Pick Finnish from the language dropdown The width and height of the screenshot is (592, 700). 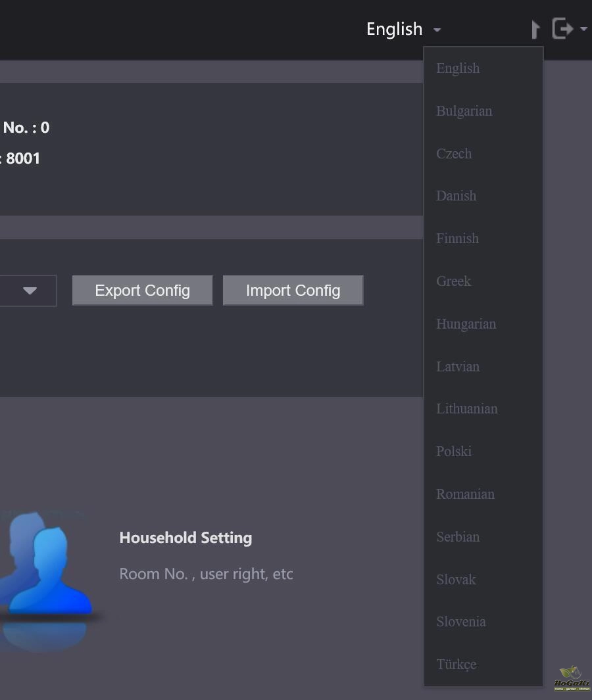click(x=457, y=239)
